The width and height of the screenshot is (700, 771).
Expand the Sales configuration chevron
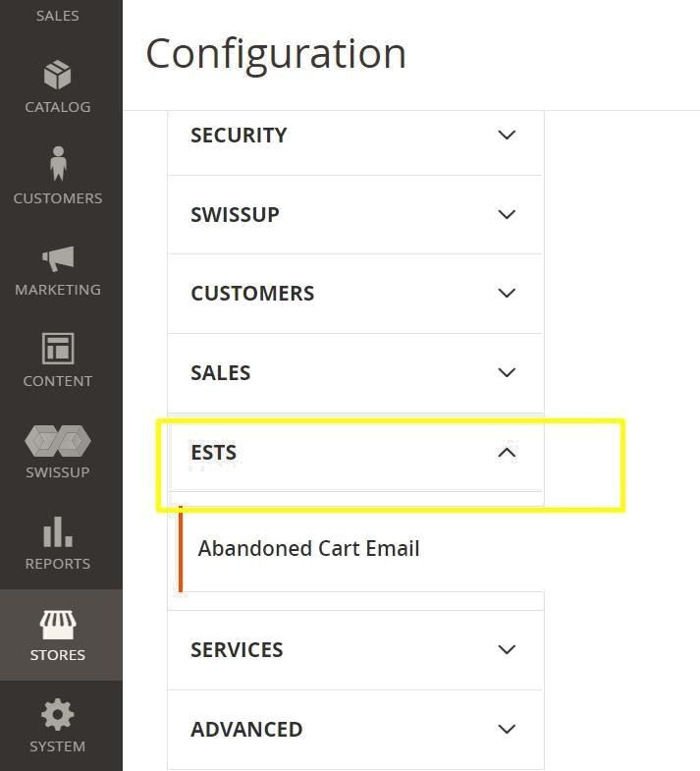pos(507,372)
